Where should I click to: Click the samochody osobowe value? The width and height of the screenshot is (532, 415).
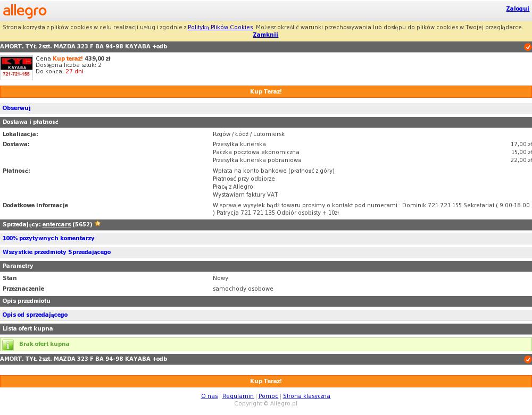click(243, 289)
